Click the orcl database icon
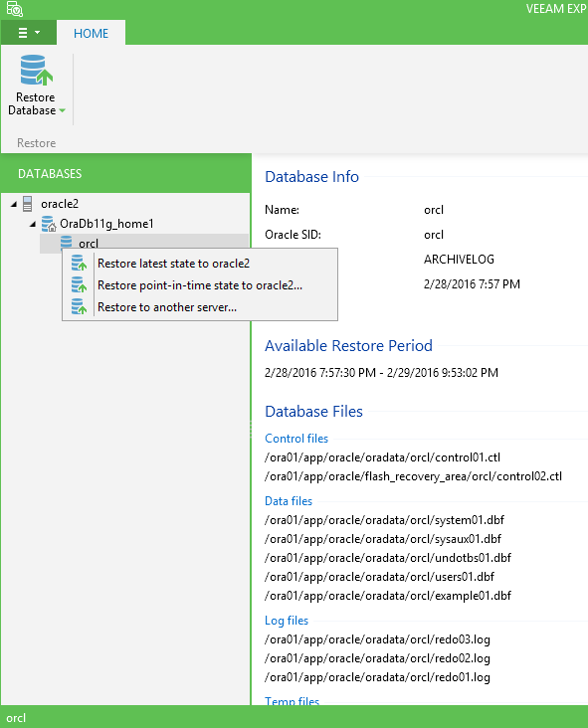Screen dimensions: 588x728 [x=66, y=242]
